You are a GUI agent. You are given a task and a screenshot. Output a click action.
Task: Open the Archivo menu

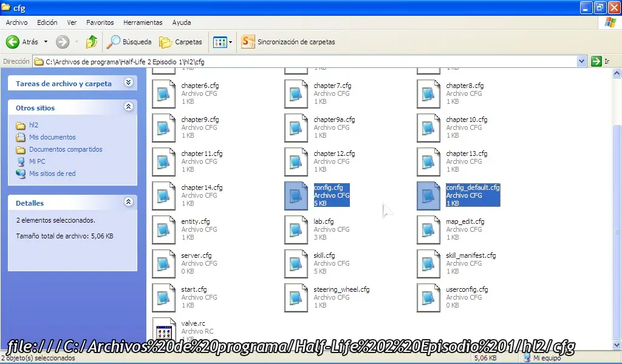pyautogui.click(x=16, y=22)
